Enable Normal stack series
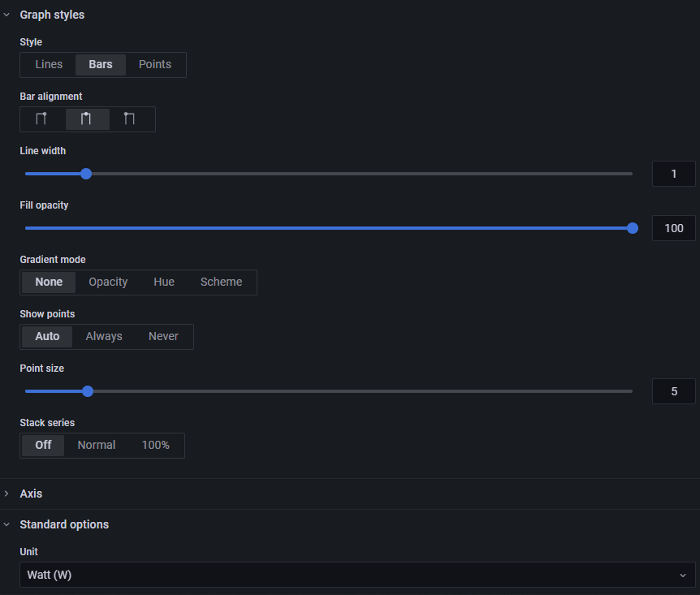Viewport: 700px width, 595px height. point(97,446)
